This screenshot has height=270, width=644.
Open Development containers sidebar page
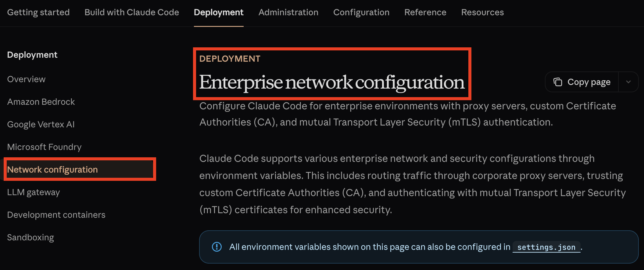click(56, 215)
